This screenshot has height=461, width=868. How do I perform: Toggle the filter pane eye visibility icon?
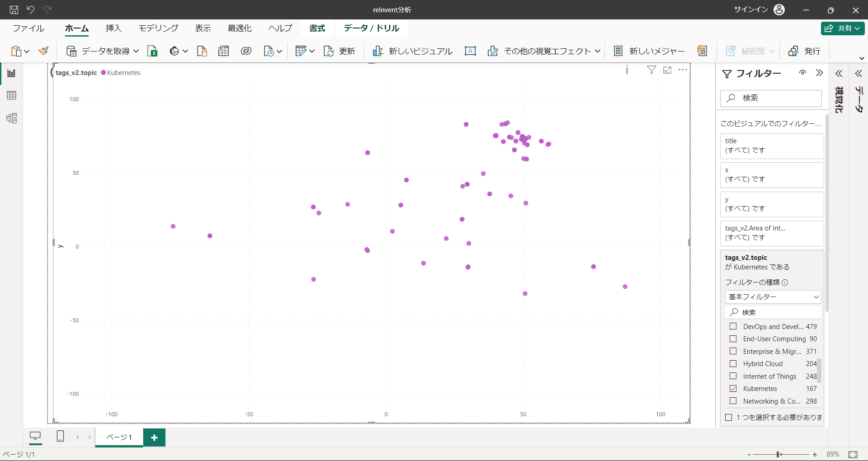[802, 73]
